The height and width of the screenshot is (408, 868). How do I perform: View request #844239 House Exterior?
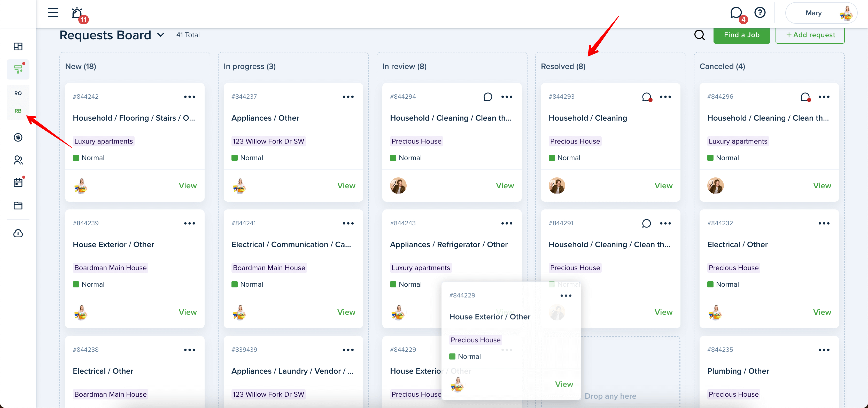[x=188, y=312]
